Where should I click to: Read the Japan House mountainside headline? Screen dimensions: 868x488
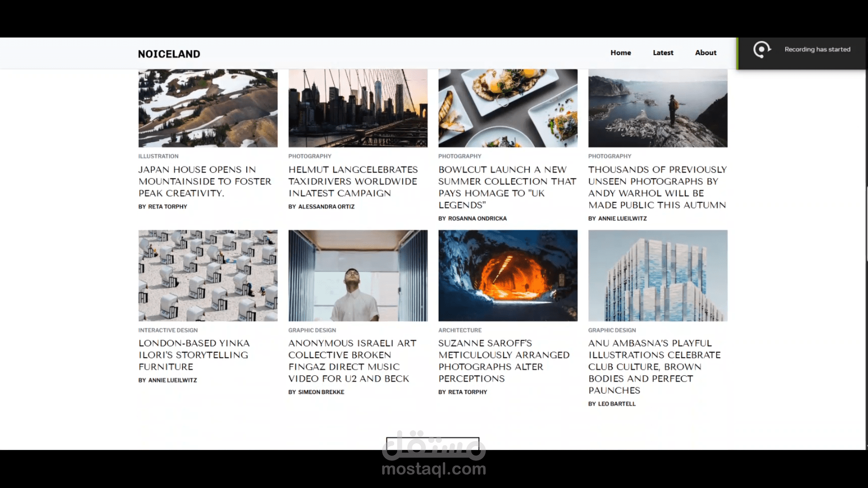tap(205, 181)
